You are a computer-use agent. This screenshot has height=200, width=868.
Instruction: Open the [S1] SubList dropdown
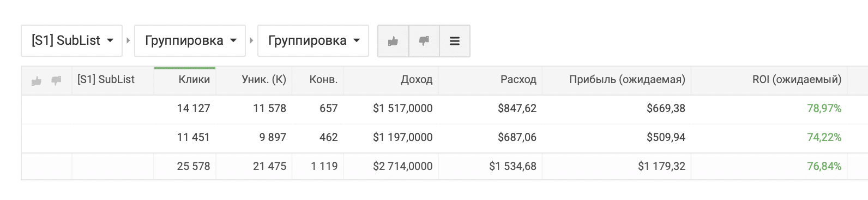(x=71, y=41)
